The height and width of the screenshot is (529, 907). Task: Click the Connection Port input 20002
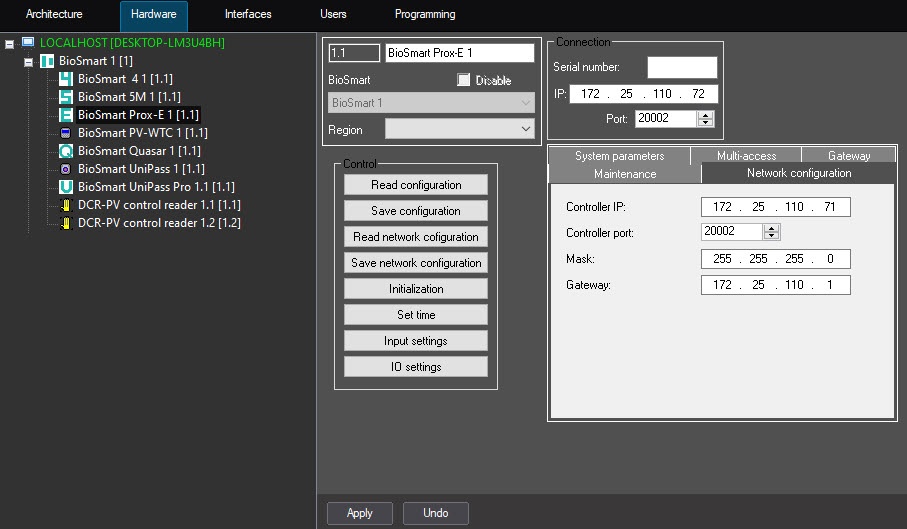pos(666,119)
